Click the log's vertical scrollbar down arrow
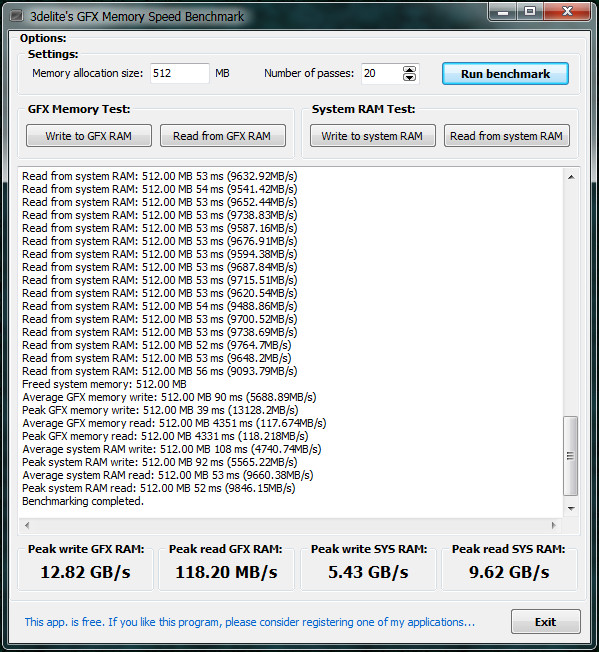Image resolution: width=599 pixels, height=652 pixels. 571,509
